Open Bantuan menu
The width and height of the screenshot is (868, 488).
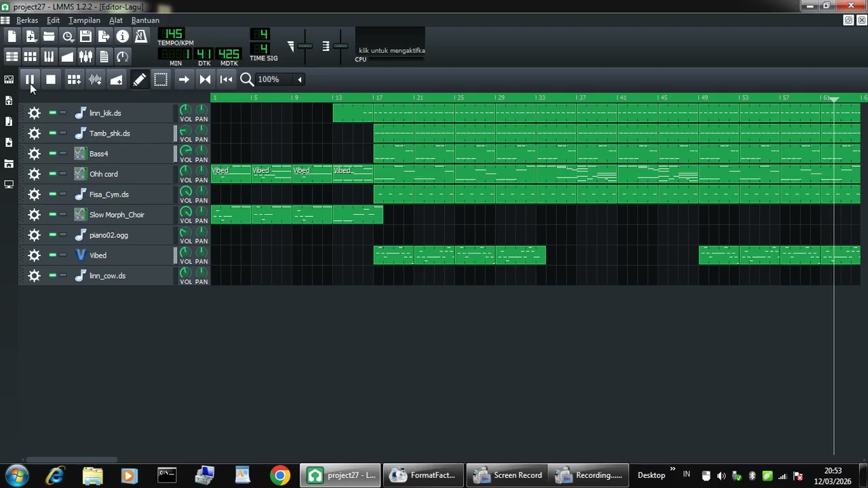145,20
